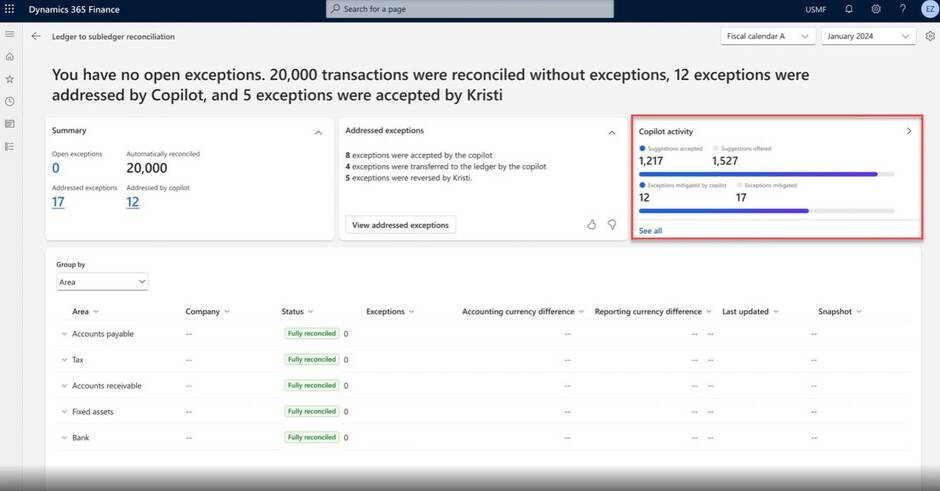Open the Group by Area dropdown

tap(102, 282)
